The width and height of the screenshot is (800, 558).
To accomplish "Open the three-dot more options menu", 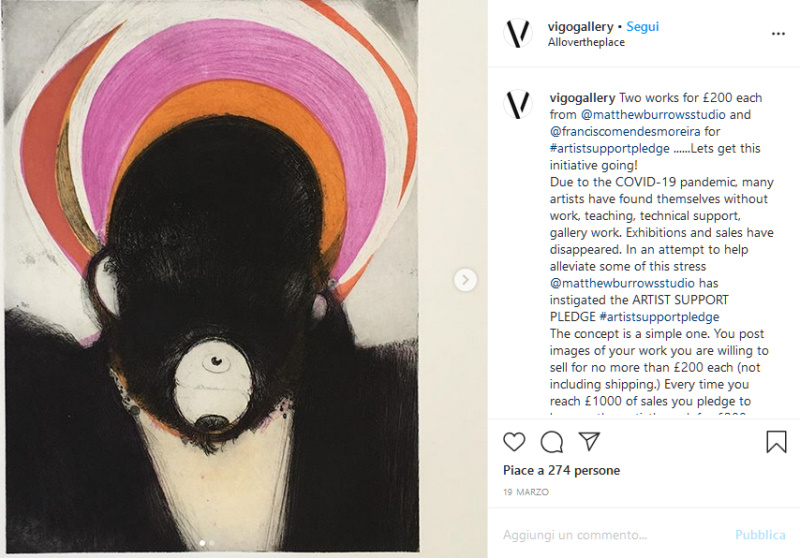I will pos(778,34).
